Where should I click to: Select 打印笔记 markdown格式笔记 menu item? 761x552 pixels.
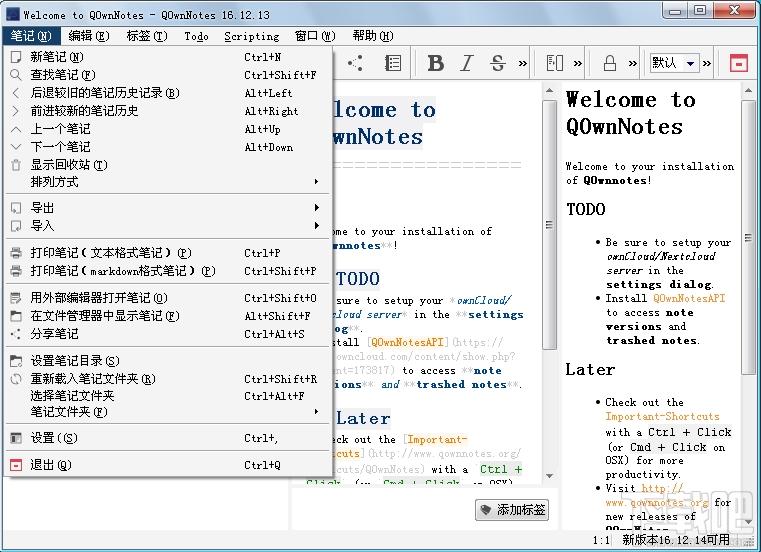click(x=168, y=271)
